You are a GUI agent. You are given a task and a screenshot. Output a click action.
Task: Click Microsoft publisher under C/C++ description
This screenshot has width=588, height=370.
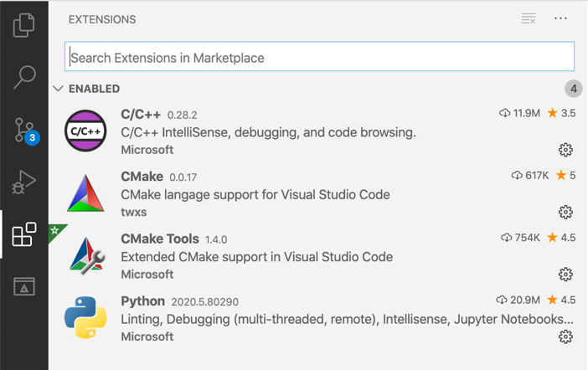[147, 150]
